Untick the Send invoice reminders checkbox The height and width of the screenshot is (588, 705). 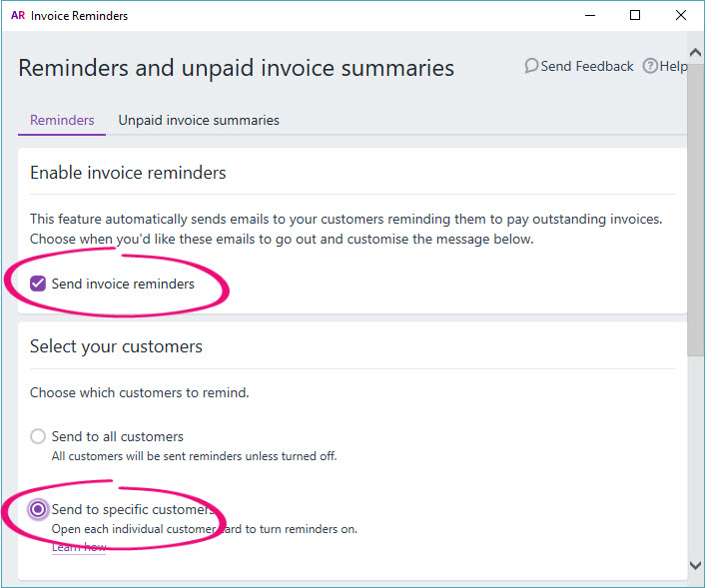pos(38,284)
